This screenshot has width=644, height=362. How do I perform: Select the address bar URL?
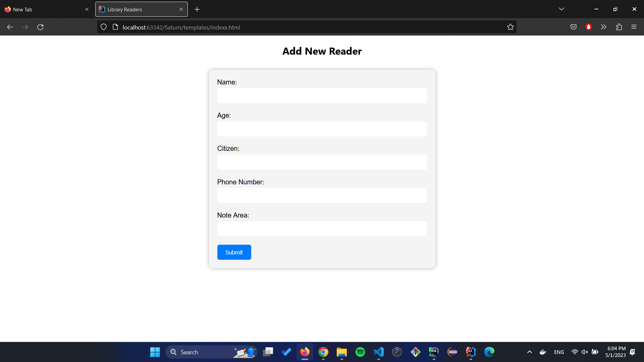pos(181,27)
